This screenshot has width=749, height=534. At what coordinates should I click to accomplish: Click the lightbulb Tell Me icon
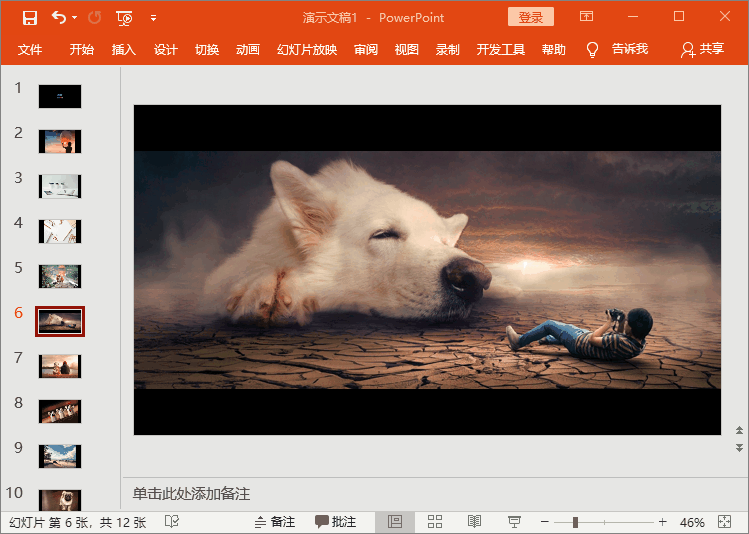592,50
